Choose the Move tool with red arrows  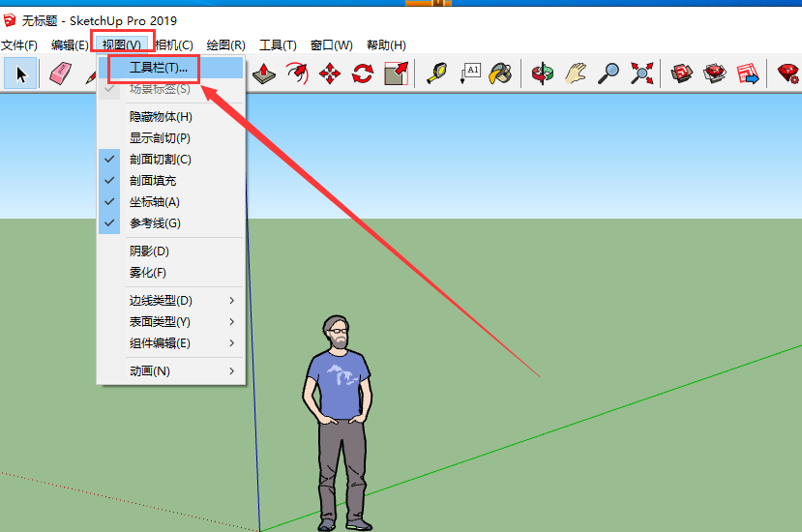pos(330,74)
